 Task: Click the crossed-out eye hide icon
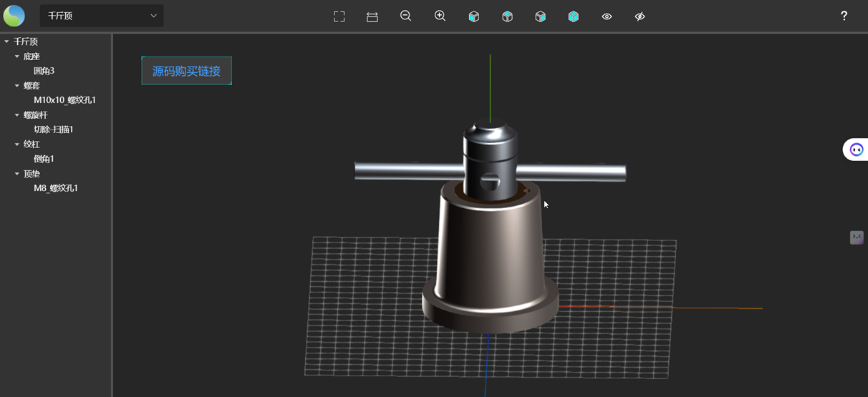pyautogui.click(x=640, y=16)
